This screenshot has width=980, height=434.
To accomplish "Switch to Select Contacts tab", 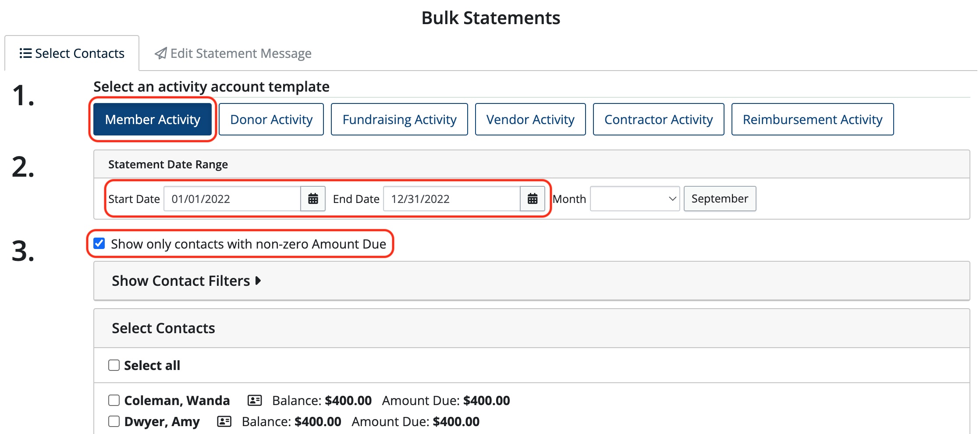I will point(72,53).
